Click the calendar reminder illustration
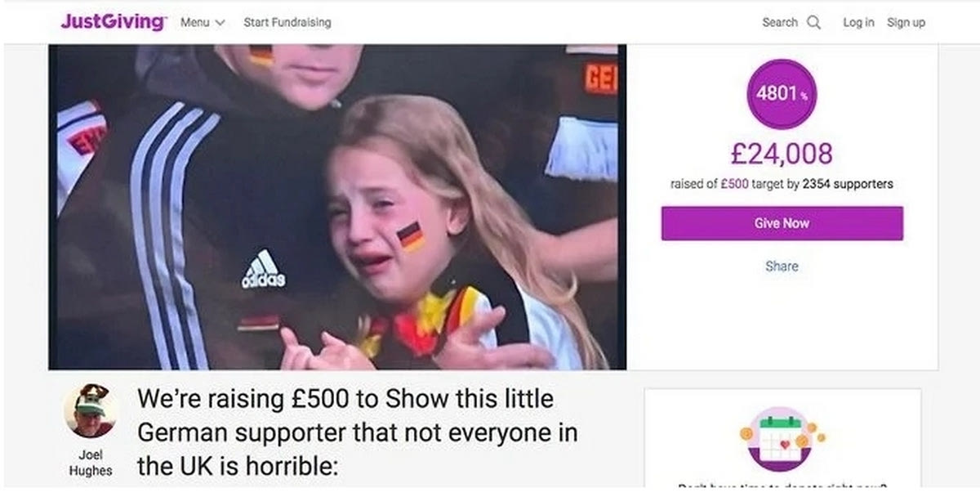 tap(782, 439)
